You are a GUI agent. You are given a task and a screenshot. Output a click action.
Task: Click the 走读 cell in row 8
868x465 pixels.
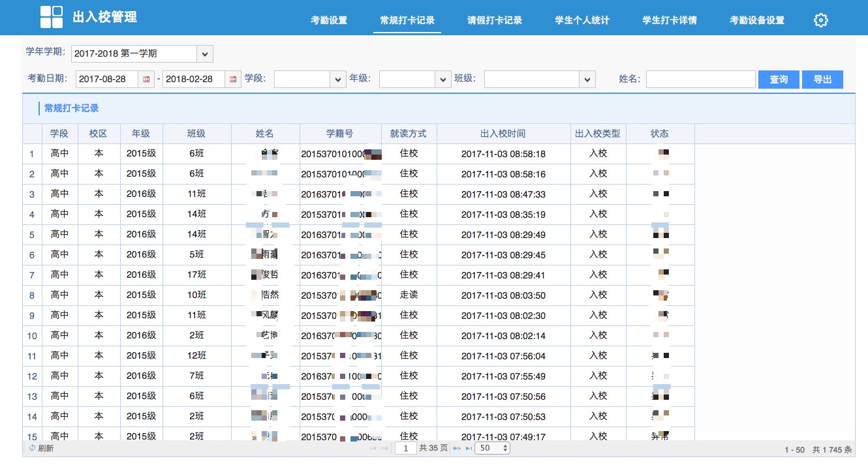pyautogui.click(x=409, y=295)
